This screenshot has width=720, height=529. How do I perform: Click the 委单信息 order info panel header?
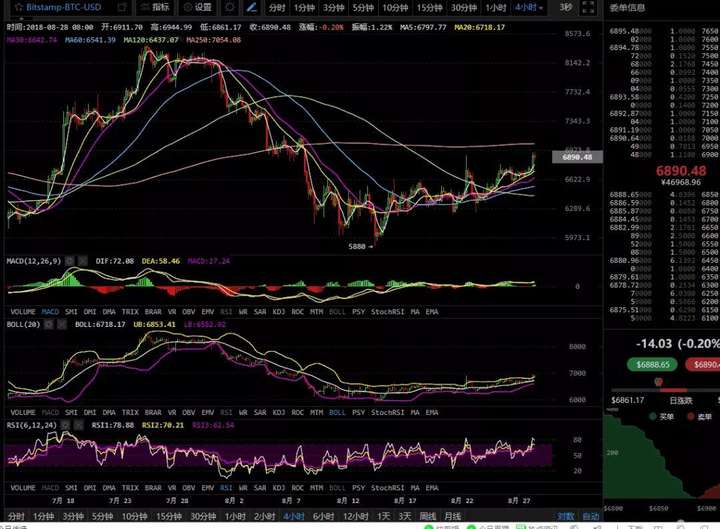tap(627, 8)
